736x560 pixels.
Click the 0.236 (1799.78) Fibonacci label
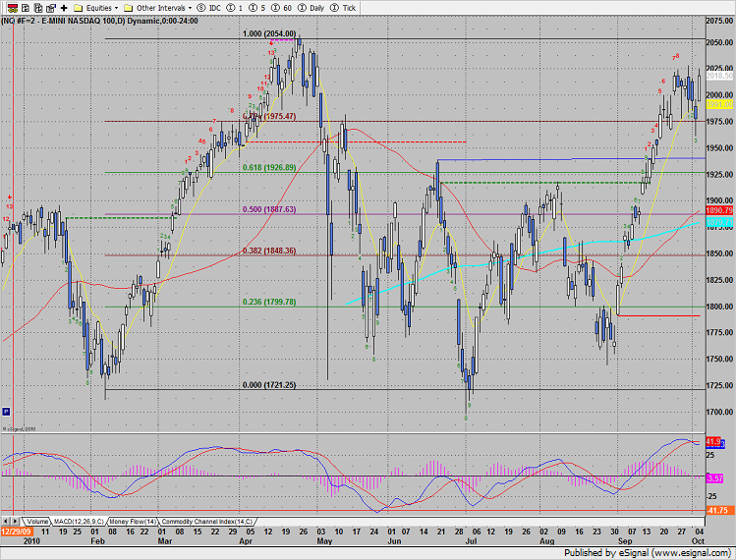tap(269, 302)
